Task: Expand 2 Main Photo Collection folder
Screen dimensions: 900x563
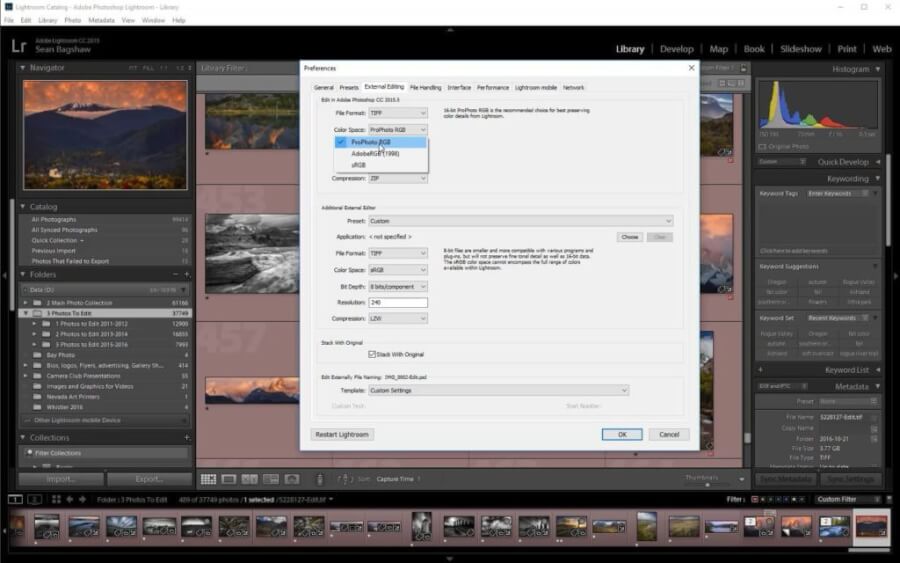Action: (25, 302)
